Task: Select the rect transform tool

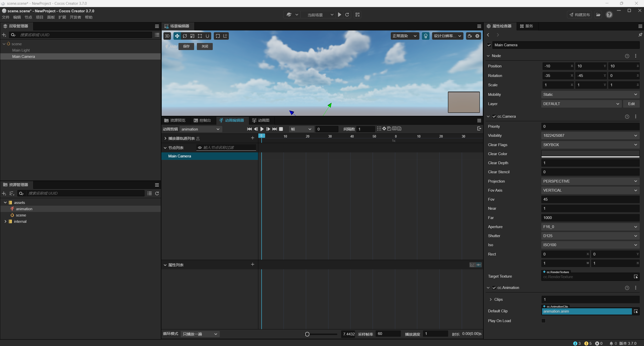Action: click(x=200, y=36)
